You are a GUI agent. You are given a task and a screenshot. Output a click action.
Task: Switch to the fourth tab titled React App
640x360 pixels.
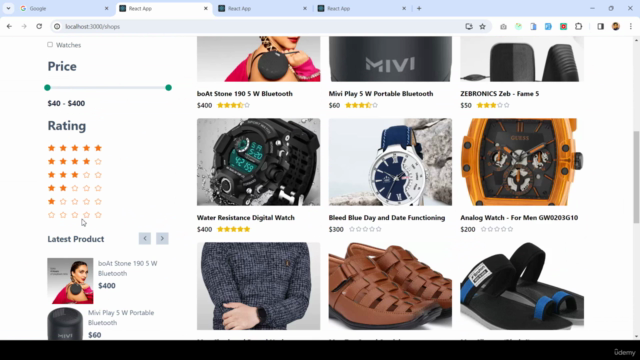[362, 9]
